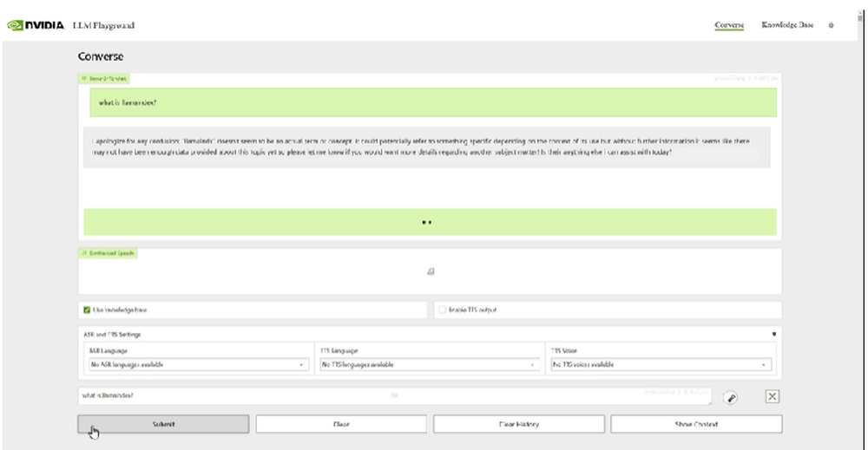This screenshot has height=450, width=868.
Task: Click the audio icon in Synthesized Speech panel
Action: (431, 271)
